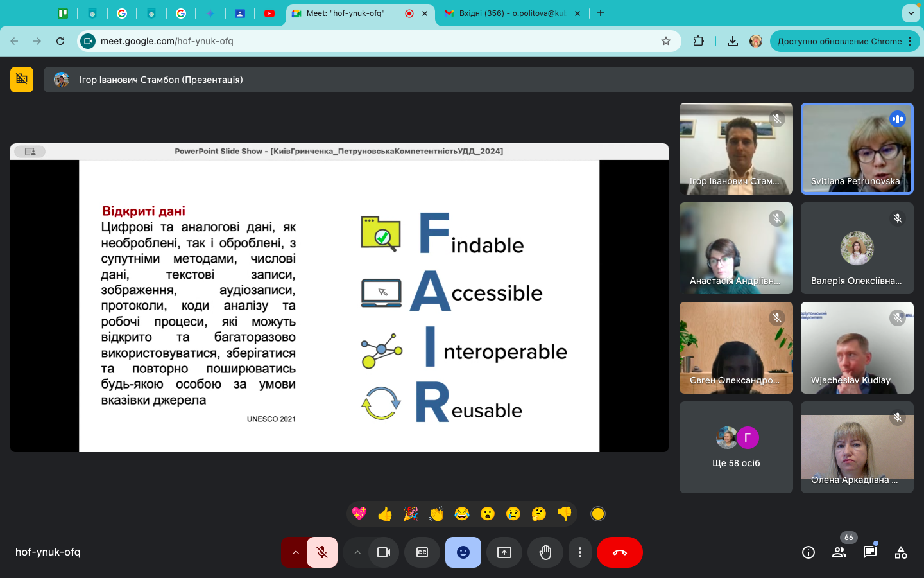
Task: Open the meeting chat panel
Action: (870, 552)
